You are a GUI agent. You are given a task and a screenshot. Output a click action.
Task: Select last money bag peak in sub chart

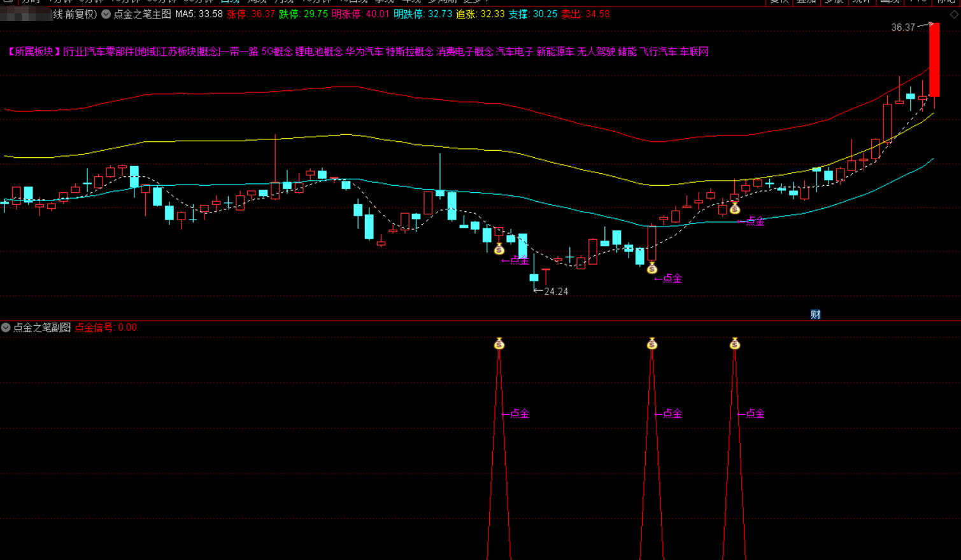click(x=735, y=344)
